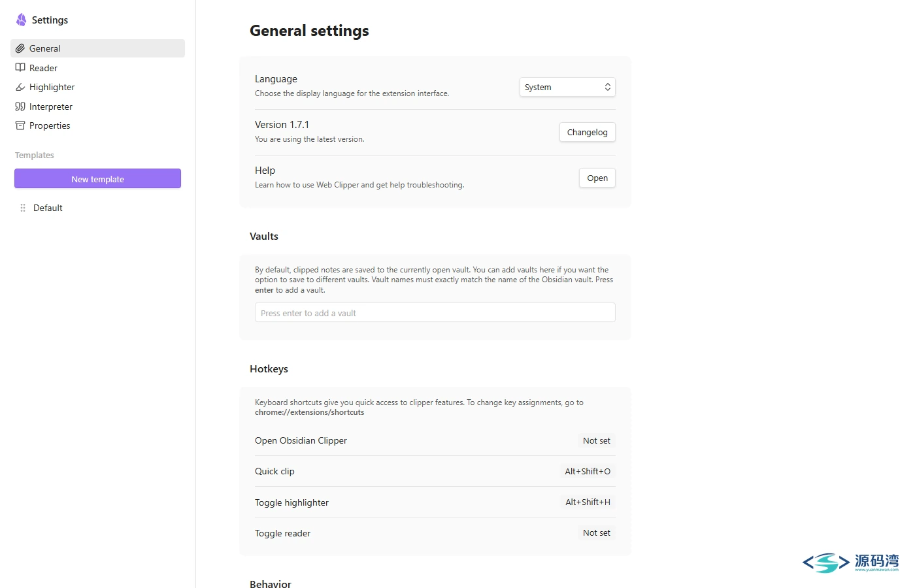Open the Interpreter settings section
Image resolution: width=915 pixels, height=588 pixels.
point(97,106)
